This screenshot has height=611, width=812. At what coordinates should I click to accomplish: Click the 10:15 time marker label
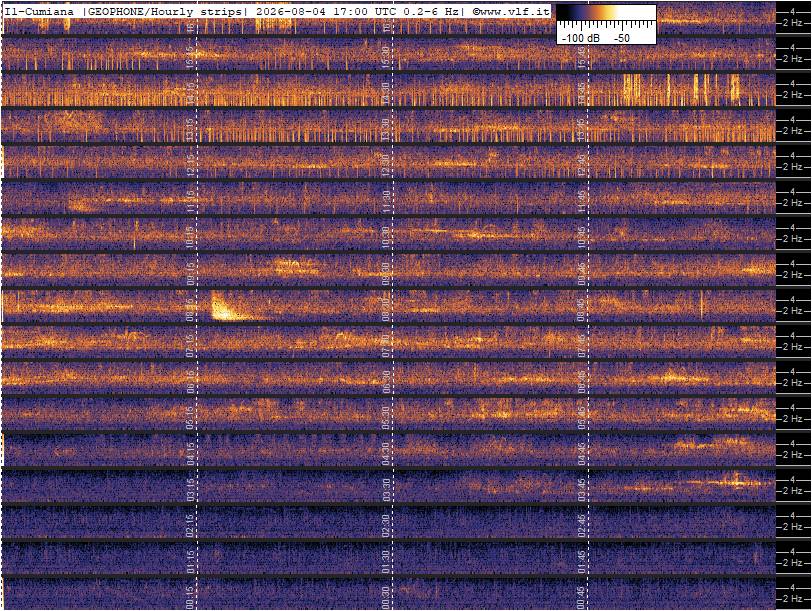(191, 237)
